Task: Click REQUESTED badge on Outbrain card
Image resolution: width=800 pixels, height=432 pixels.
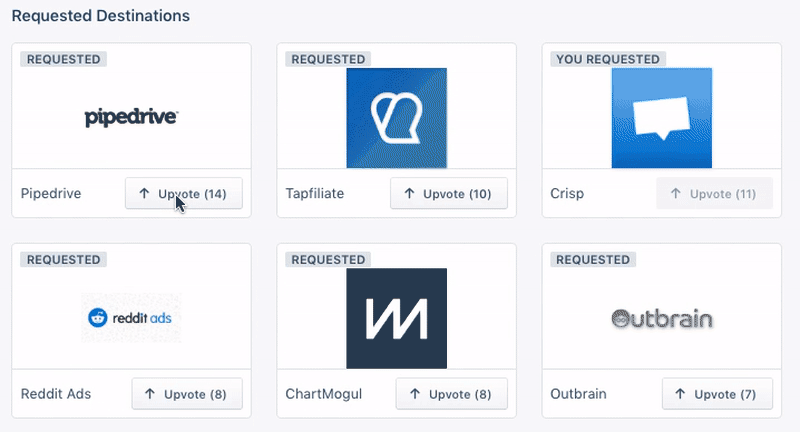Action: click(x=593, y=260)
